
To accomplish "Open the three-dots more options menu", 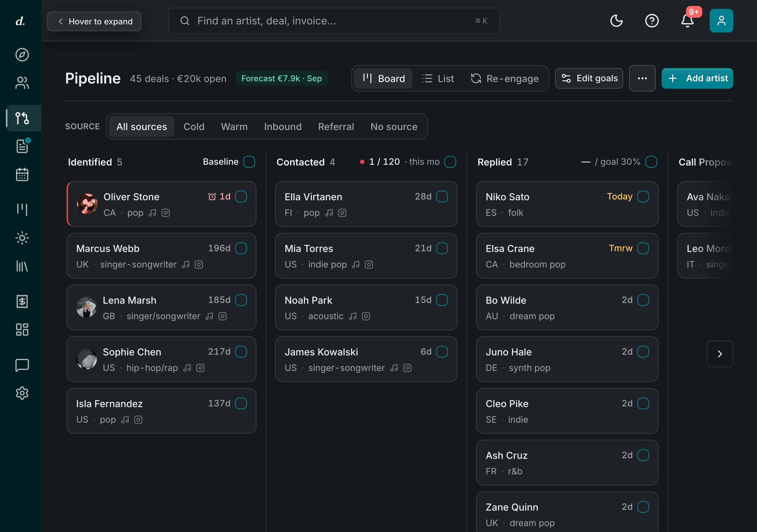I will point(642,79).
